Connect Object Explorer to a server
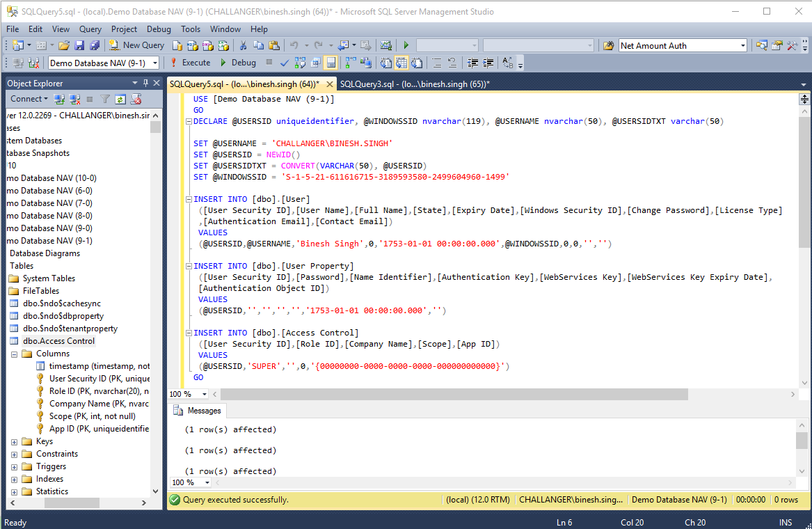812x529 pixels. tap(59, 98)
